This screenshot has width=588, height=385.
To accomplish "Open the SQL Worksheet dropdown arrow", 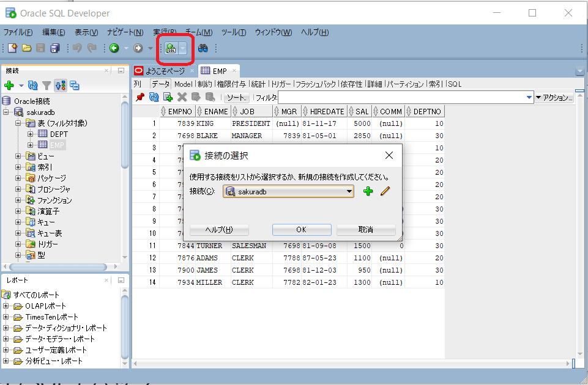I will click(x=182, y=48).
